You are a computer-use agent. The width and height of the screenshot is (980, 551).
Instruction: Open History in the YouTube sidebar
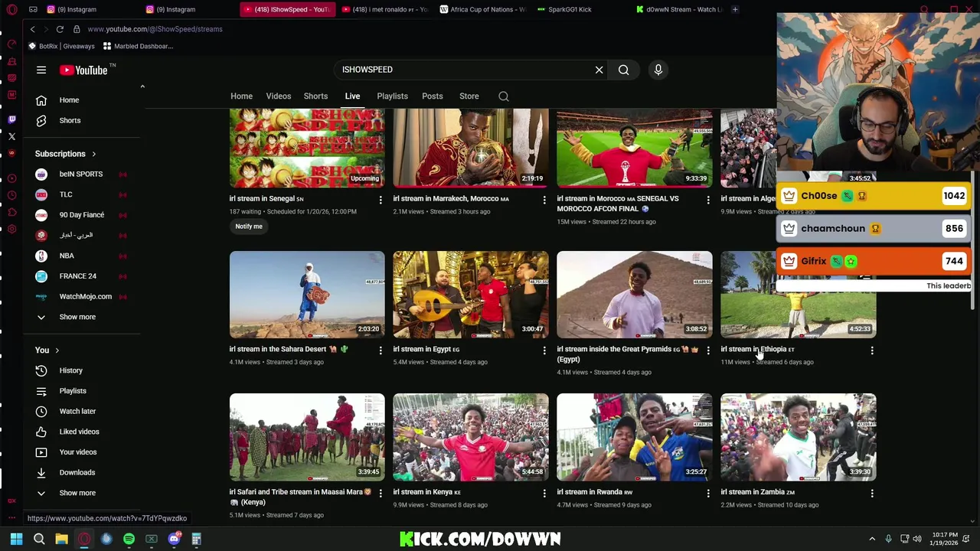[70, 370]
